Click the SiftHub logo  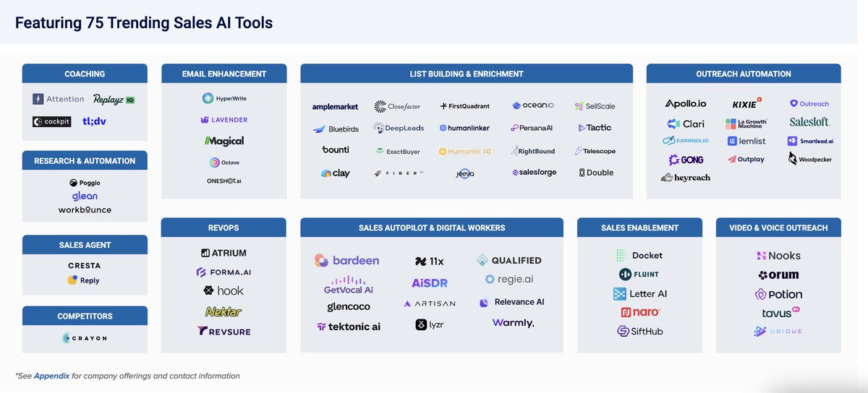click(639, 331)
